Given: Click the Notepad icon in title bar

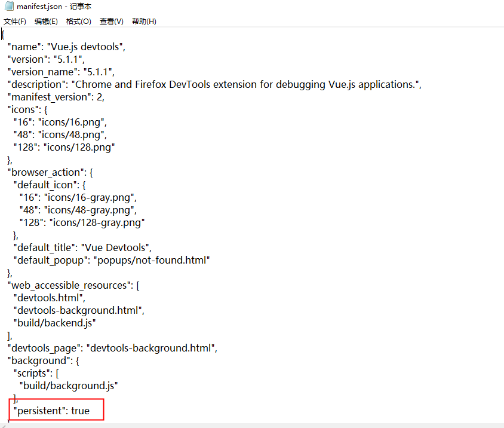Looking at the screenshot, I should coord(9,6).
